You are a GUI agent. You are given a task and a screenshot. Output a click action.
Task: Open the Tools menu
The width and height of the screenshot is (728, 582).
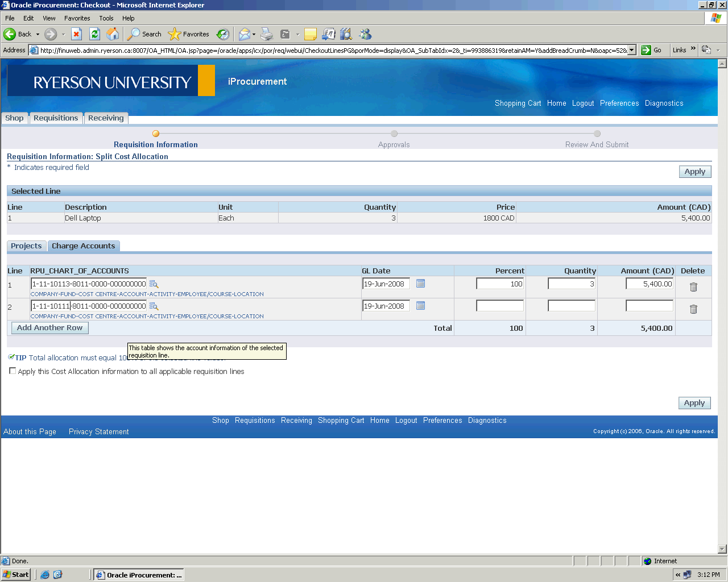[x=106, y=18]
